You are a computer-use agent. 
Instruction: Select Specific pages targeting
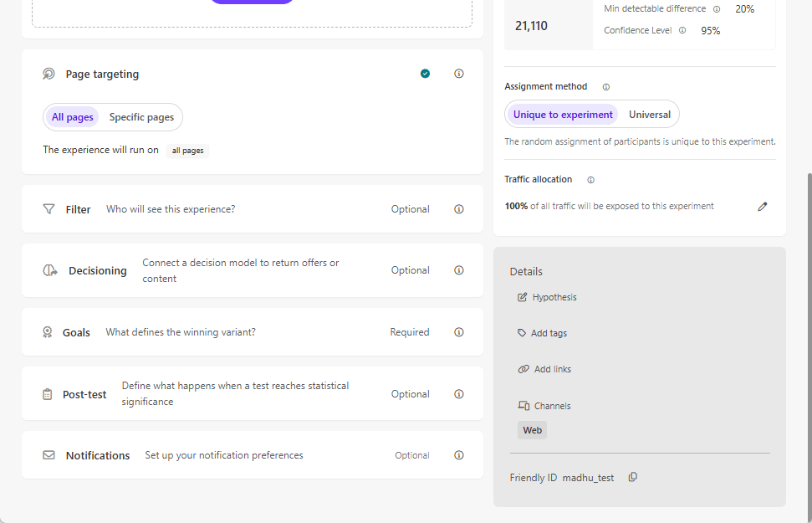click(140, 116)
